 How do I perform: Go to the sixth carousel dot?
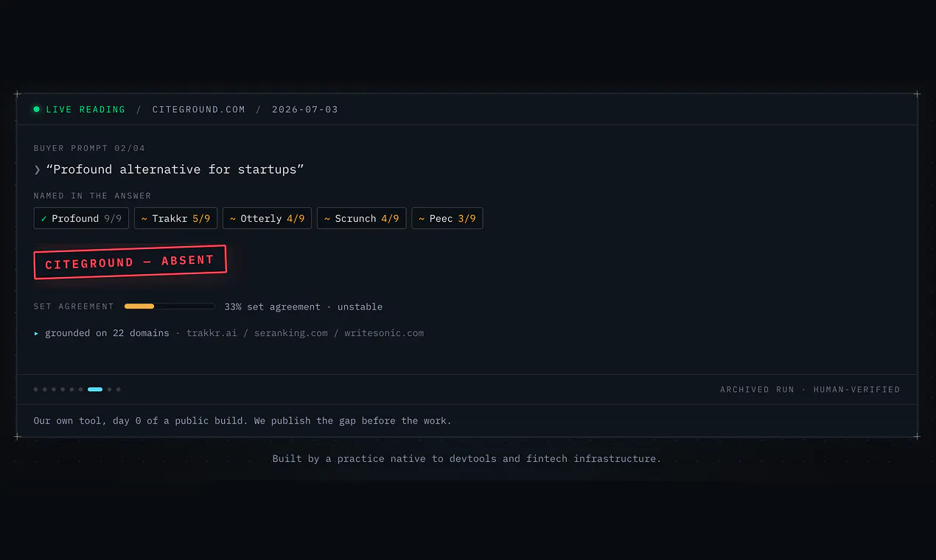click(x=81, y=389)
